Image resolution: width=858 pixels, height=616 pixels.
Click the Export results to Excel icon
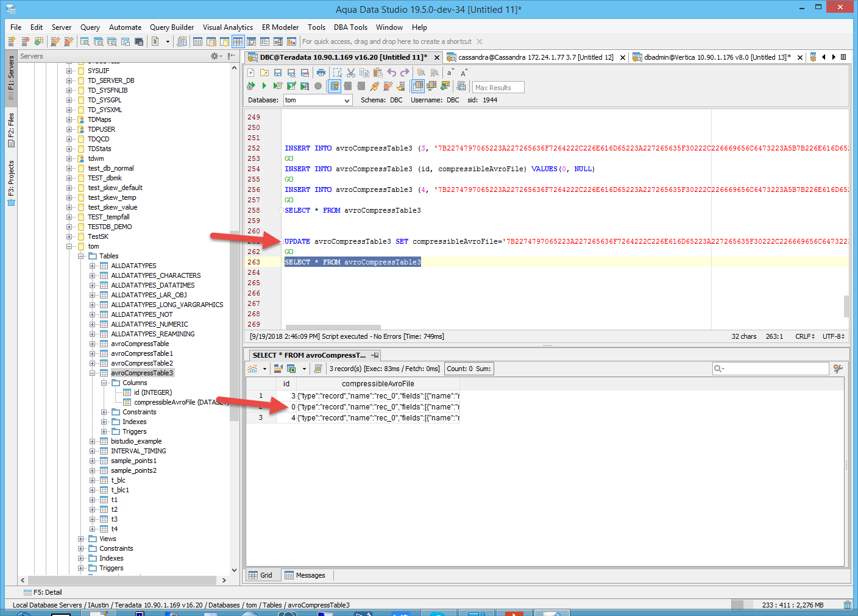pos(291,369)
